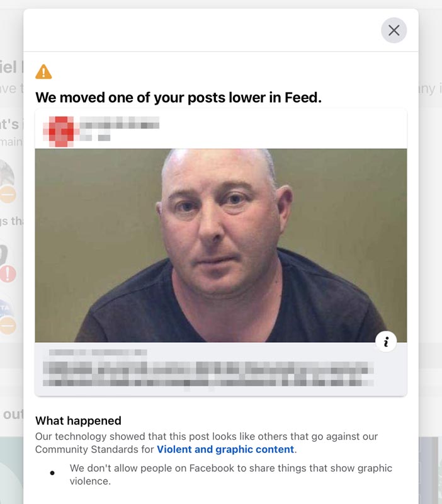Click the blurred poster name beside avatar
Screen dimensions: 442x504
[x=119, y=123]
